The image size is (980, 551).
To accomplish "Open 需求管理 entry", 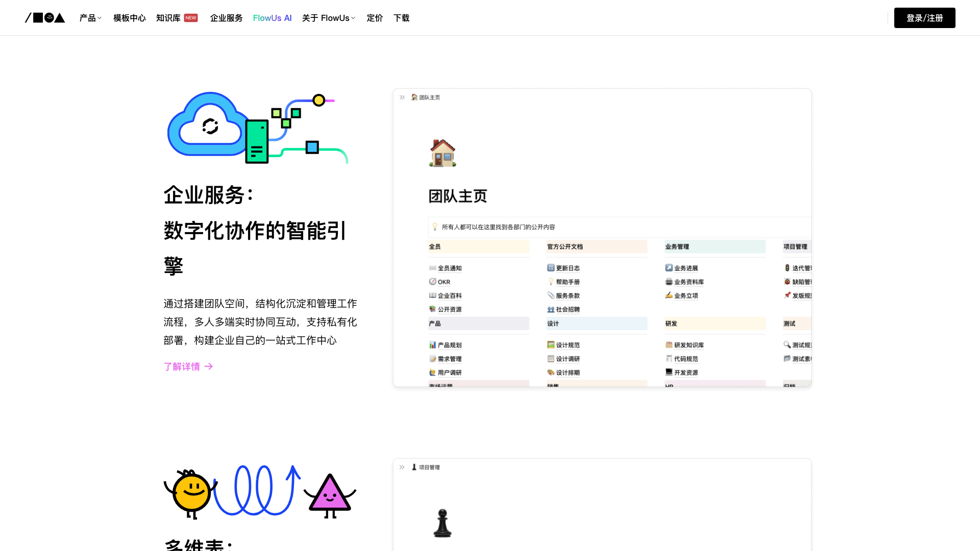I will tap(445, 359).
